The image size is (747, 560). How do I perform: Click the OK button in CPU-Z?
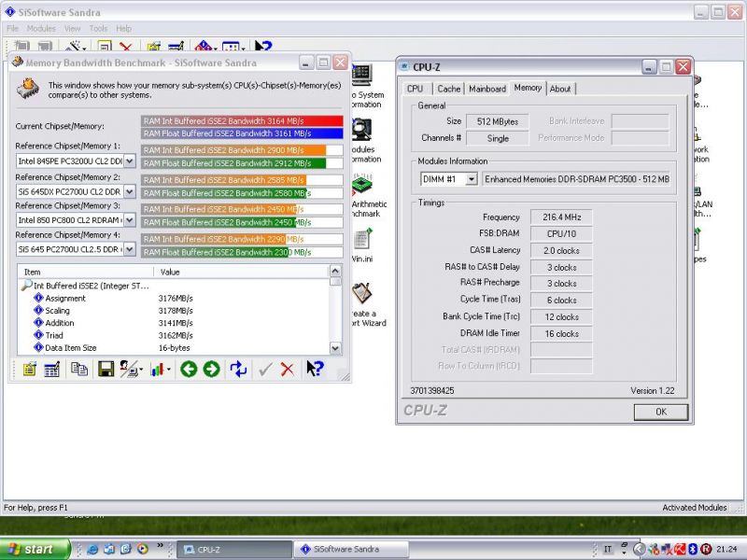(x=661, y=412)
